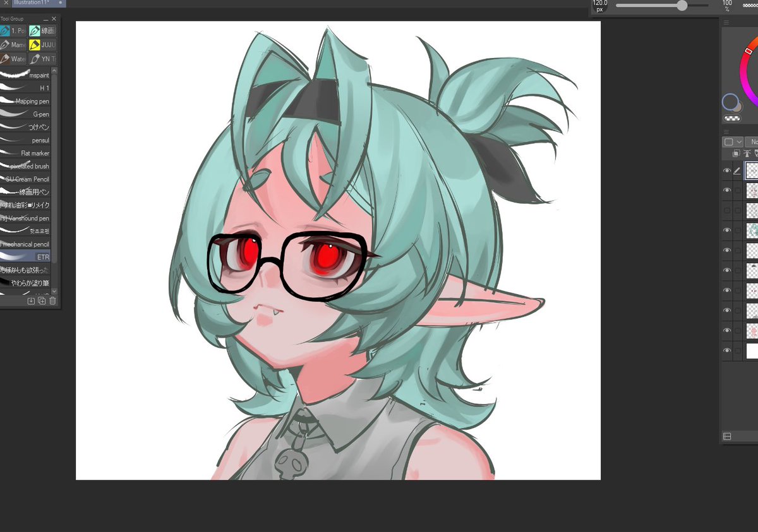Select the white paper layer thumbnail

tap(752, 350)
